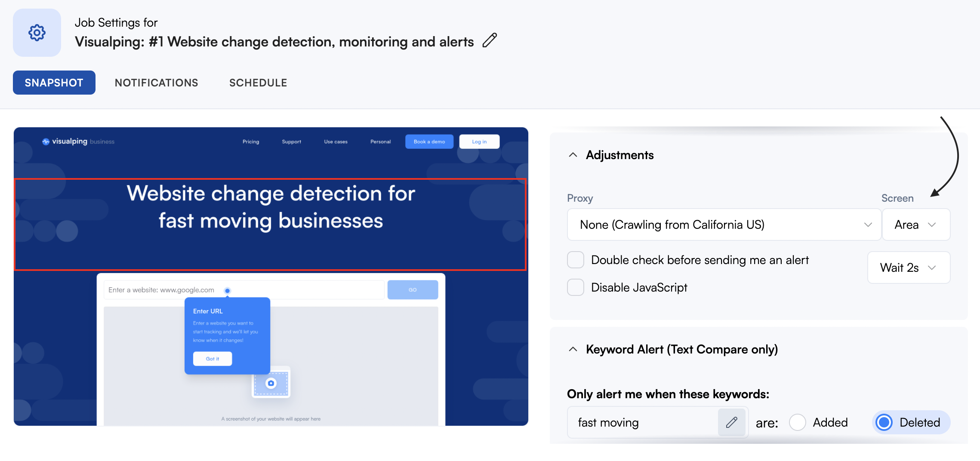The width and height of the screenshot is (980, 461).
Task: Click Use cases in snapshot preview
Action: [x=336, y=141]
